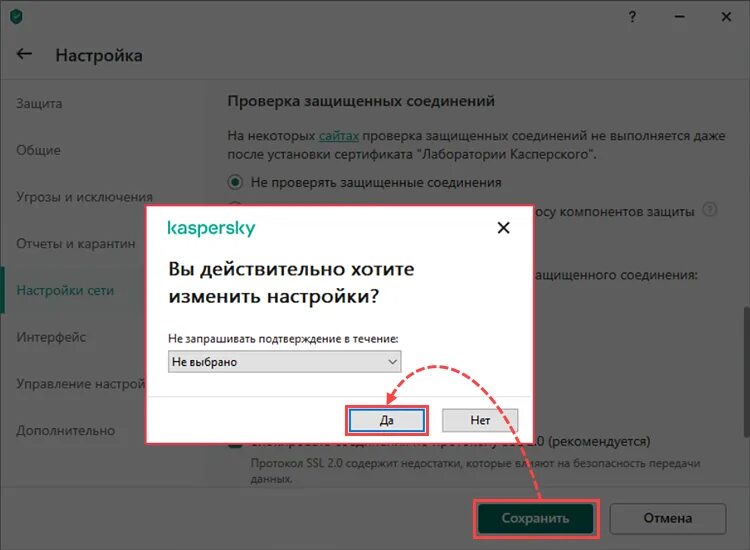Open the Отчеты и карантин section
This screenshot has width=750, height=550.
pyautogui.click(x=76, y=244)
